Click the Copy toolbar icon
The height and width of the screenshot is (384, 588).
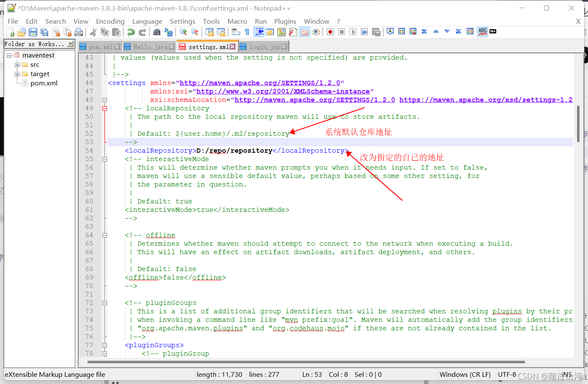point(104,32)
